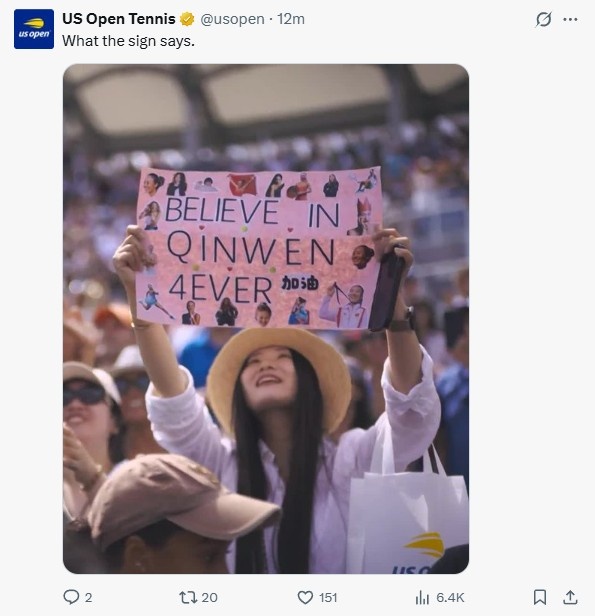Select the tweet text What the sign says

[x=128, y=41]
